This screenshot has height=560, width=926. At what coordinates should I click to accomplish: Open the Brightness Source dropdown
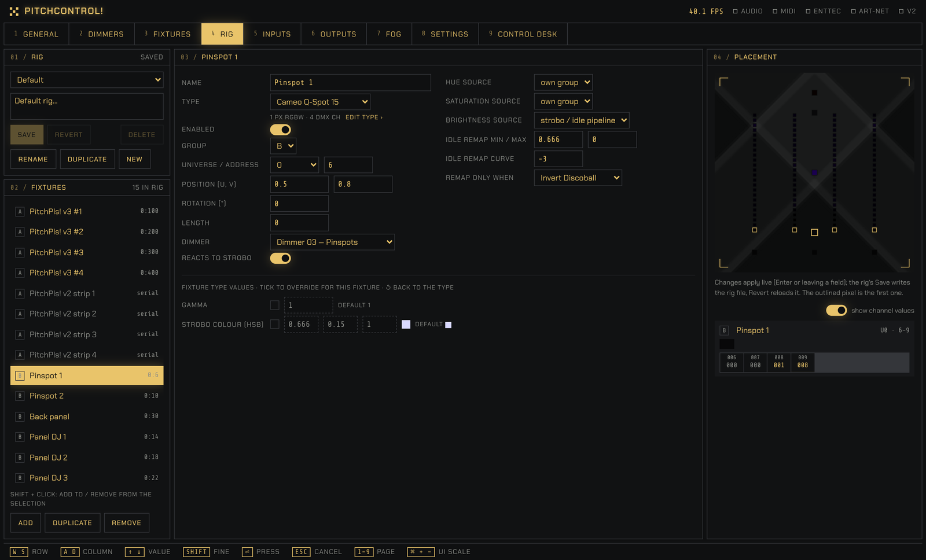(582, 120)
